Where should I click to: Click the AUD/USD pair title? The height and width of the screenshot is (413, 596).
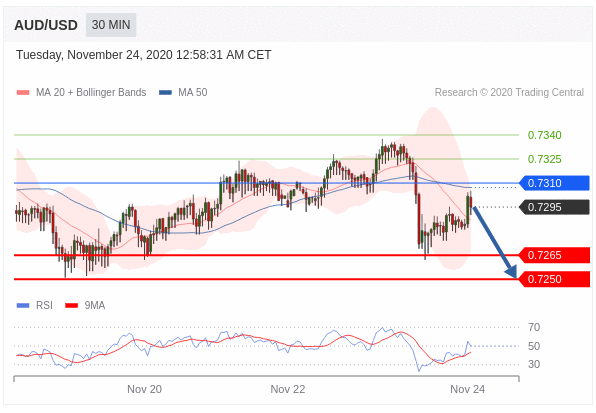click(x=46, y=25)
